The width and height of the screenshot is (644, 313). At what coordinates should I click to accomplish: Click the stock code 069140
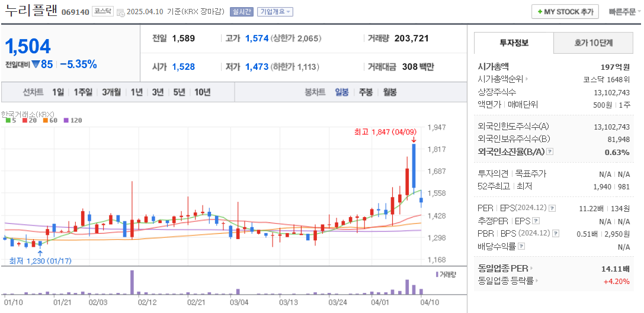tap(75, 12)
